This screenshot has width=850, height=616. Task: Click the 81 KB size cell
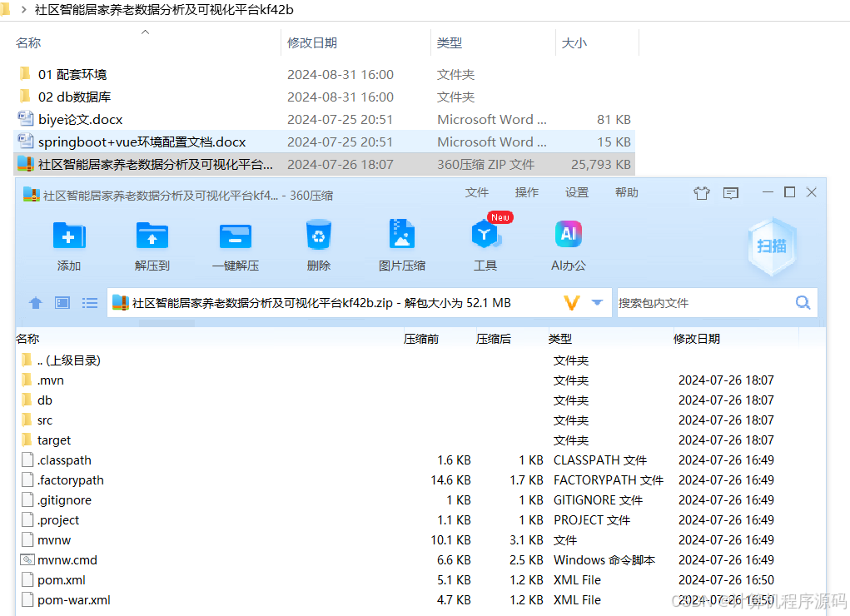(614, 119)
